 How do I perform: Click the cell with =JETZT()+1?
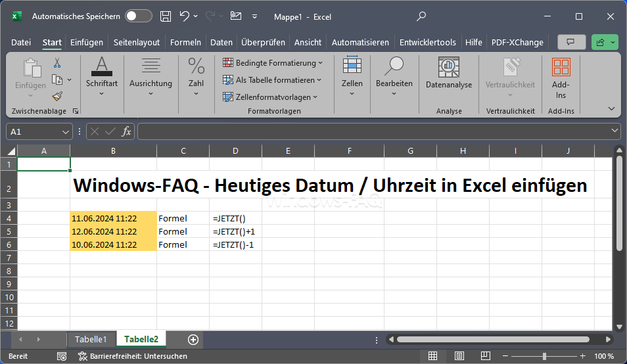point(235,231)
